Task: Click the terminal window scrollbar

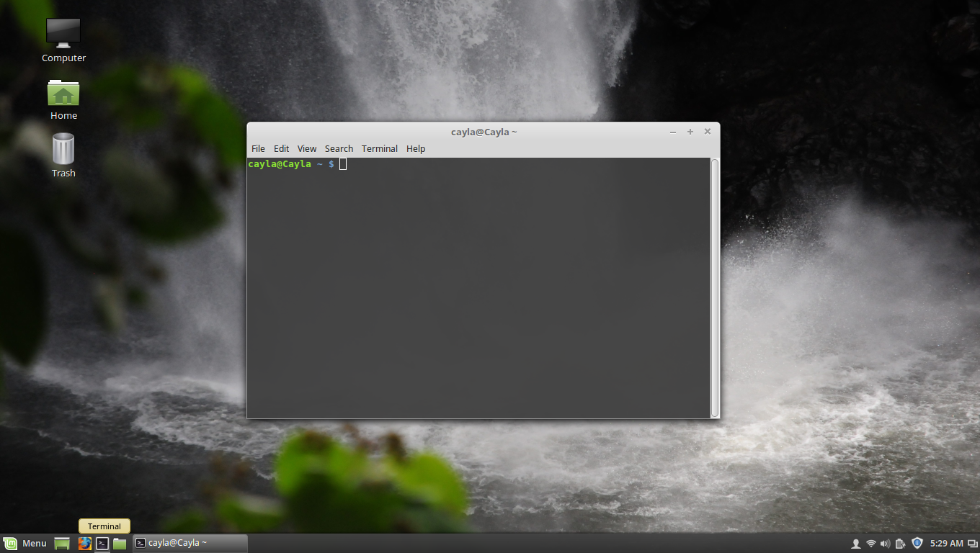Action: [x=714, y=288]
